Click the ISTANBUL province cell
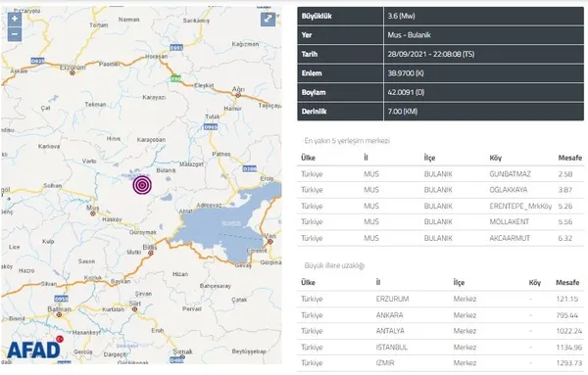 click(x=391, y=348)
